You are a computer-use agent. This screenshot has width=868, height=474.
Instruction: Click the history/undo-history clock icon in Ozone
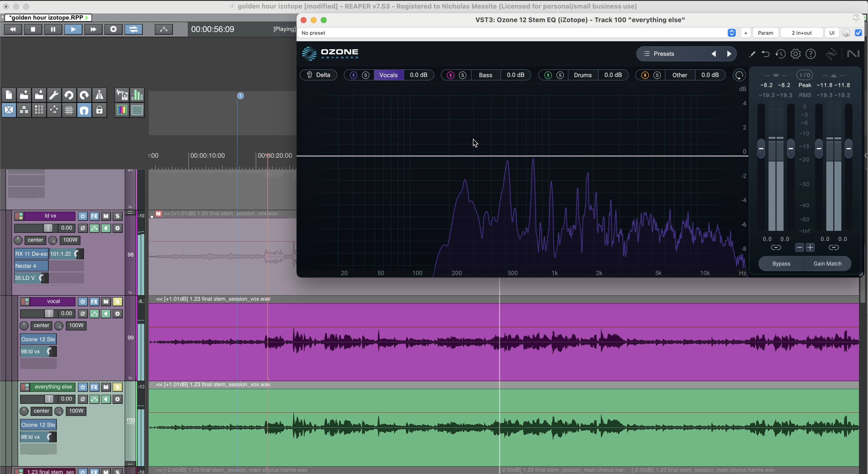pyautogui.click(x=781, y=54)
